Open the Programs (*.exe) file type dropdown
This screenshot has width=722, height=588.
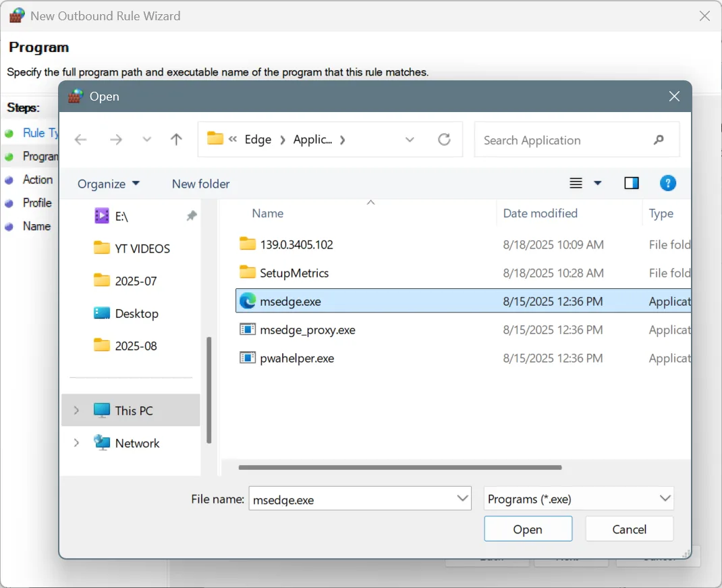(x=578, y=499)
